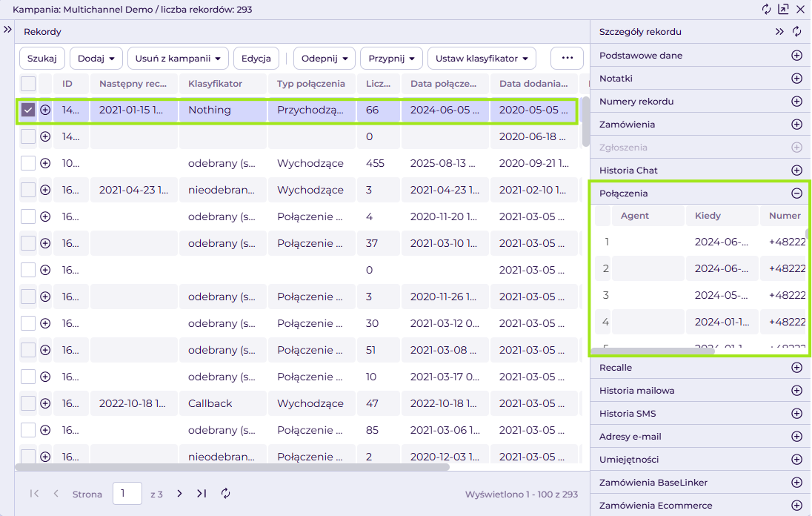This screenshot has width=812, height=516.
Task: Click the Połączenia panel horizontal scrollbar
Action: pos(653,351)
